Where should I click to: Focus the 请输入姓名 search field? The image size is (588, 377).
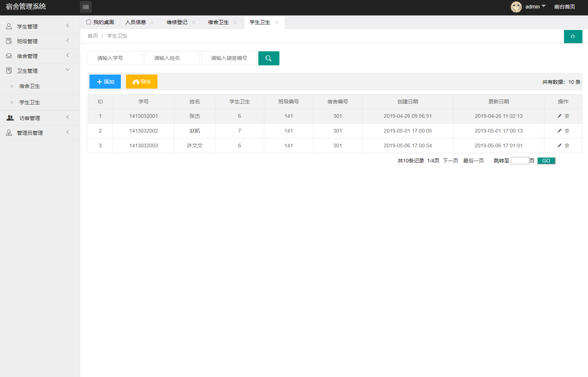coord(172,58)
